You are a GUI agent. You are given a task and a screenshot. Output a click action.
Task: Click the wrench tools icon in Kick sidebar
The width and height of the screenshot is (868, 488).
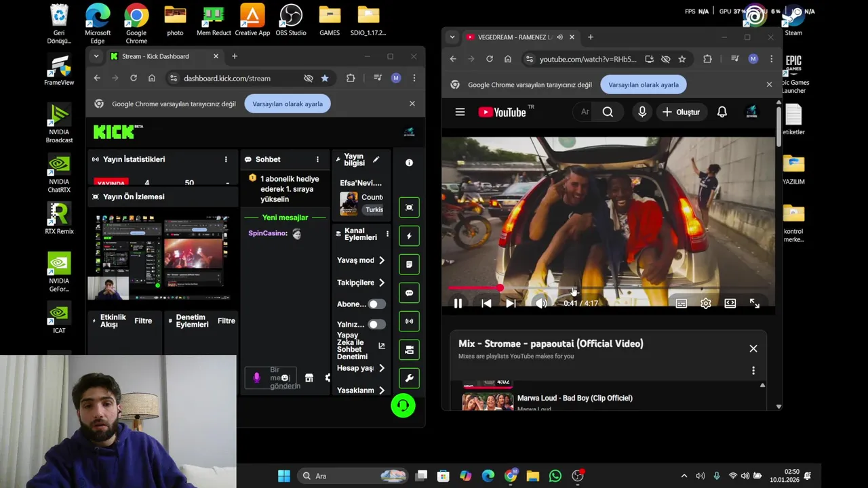point(409,378)
